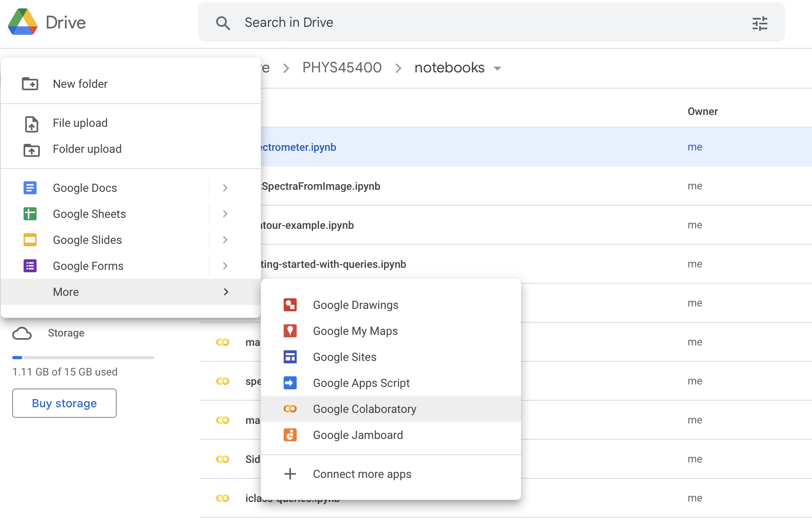Image resolution: width=812 pixels, height=521 pixels.
Task: Expand the More submenu arrow
Action: coord(226,292)
